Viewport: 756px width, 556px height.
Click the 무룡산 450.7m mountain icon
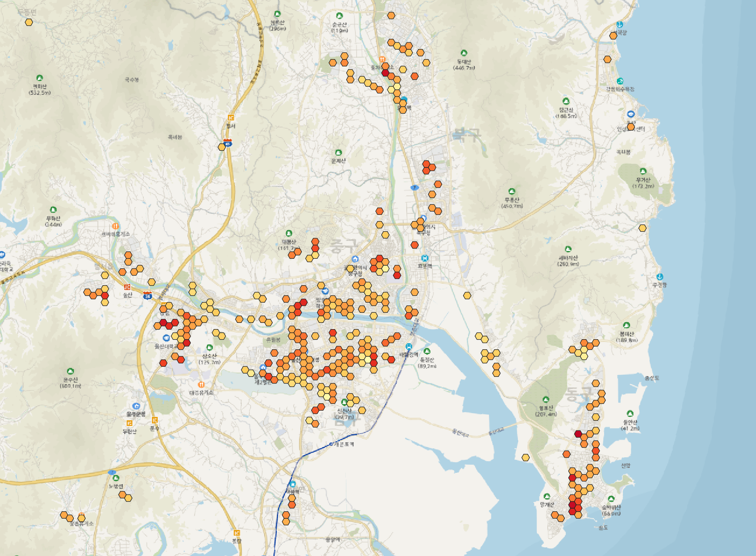point(512,192)
